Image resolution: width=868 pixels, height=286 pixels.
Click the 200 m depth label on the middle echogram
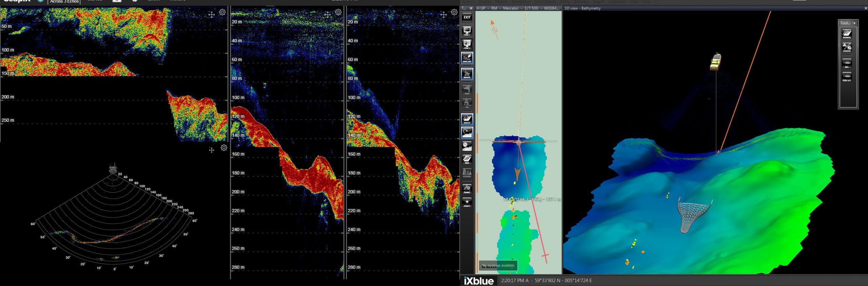pyautogui.click(x=238, y=192)
